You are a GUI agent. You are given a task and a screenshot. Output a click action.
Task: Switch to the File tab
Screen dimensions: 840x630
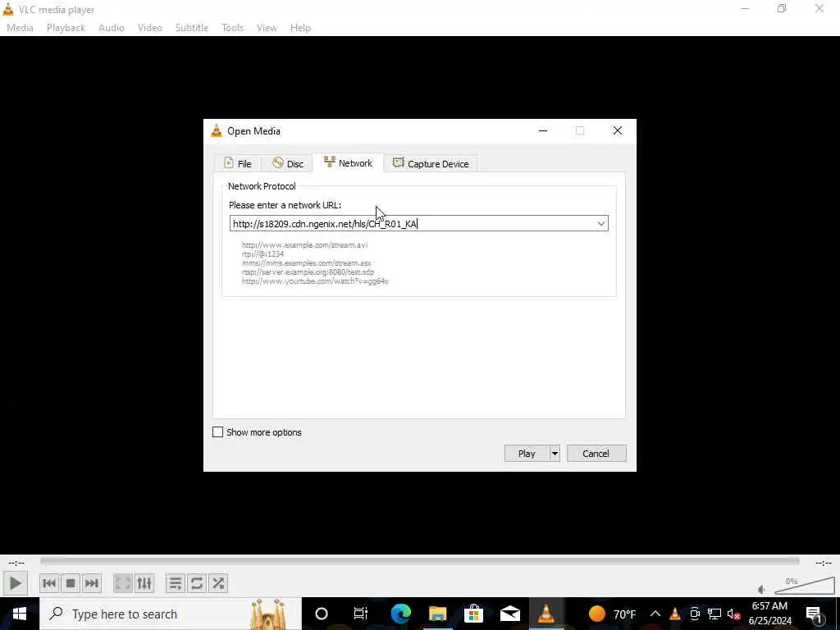(237, 163)
